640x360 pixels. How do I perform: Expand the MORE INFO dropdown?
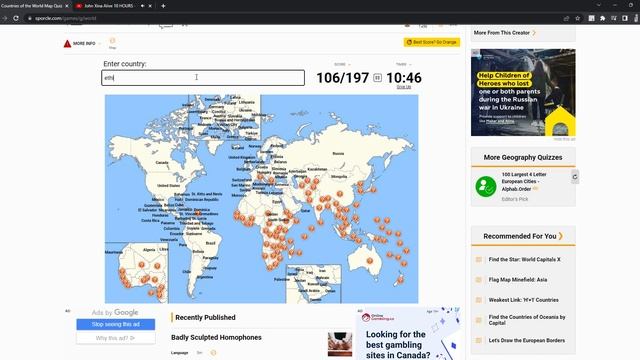(x=87, y=43)
